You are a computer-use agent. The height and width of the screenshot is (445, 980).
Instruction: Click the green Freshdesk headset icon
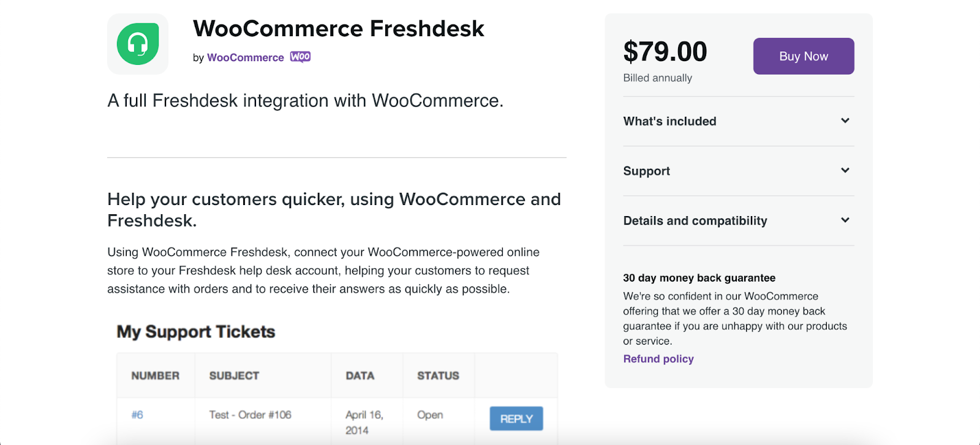(138, 44)
